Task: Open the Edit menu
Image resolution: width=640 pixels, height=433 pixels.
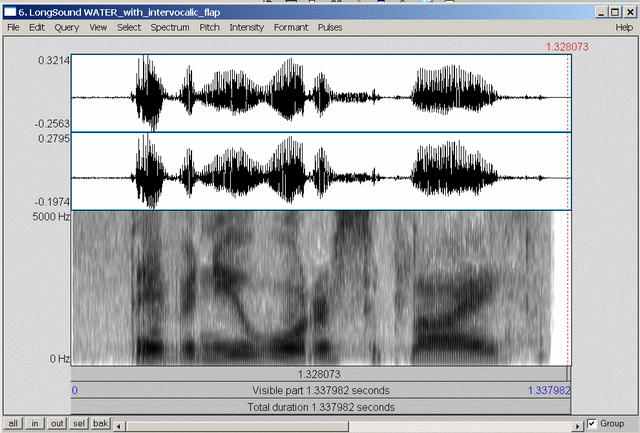Action: [37, 27]
